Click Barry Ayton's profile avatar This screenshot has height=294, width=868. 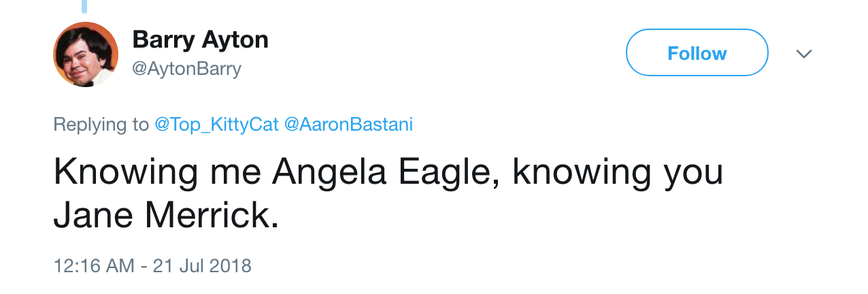click(86, 54)
